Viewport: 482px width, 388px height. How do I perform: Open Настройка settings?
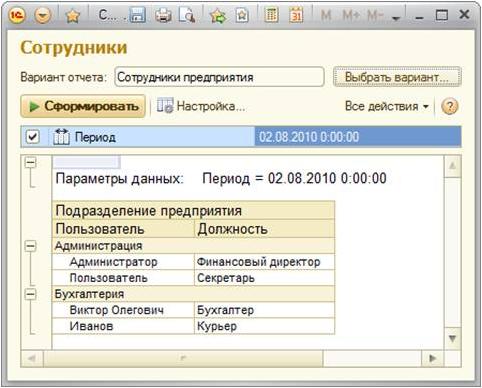click(201, 106)
